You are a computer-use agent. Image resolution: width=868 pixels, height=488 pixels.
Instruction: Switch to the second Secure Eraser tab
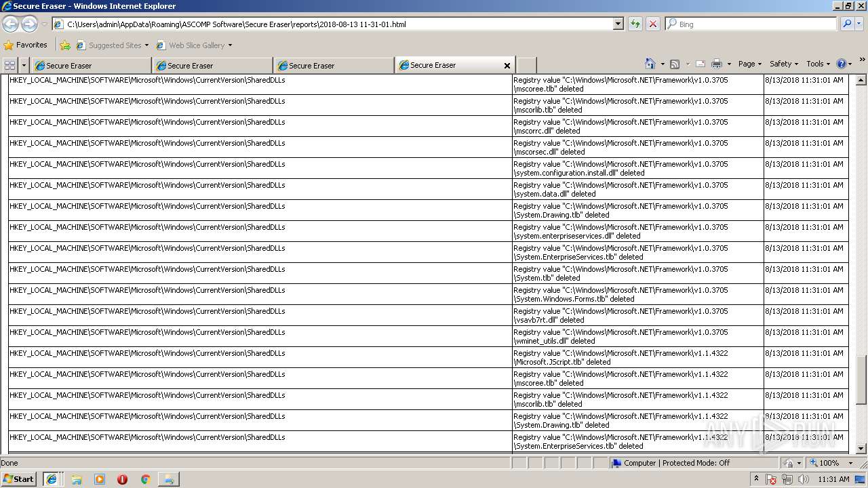pyautogui.click(x=212, y=66)
